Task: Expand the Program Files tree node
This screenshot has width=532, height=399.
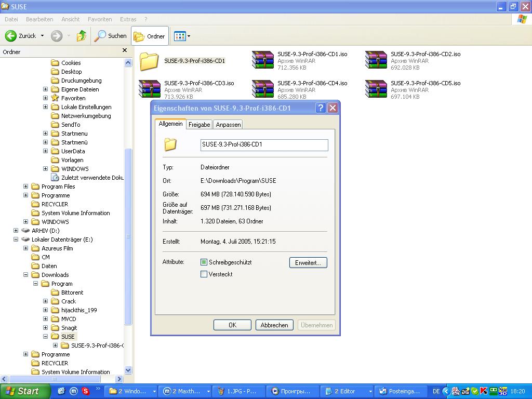Action: 25,187
